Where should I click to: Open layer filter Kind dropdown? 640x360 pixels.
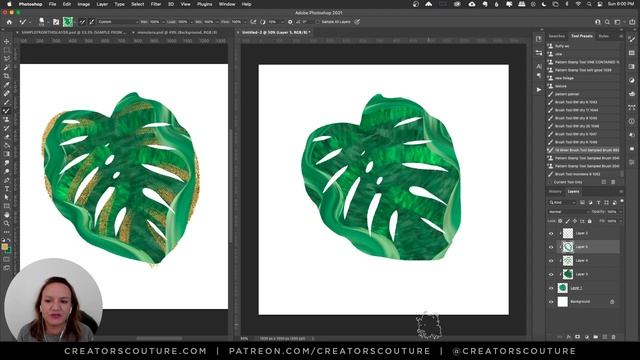tap(562, 202)
